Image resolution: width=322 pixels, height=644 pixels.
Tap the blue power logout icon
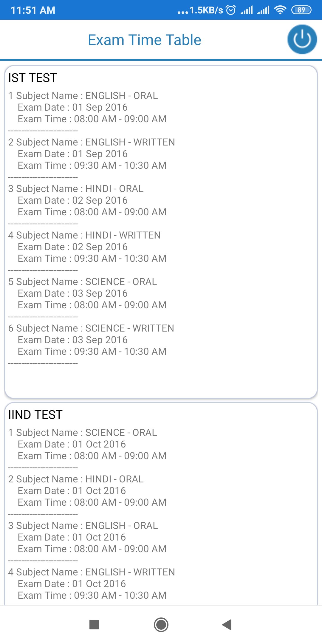[302, 39]
